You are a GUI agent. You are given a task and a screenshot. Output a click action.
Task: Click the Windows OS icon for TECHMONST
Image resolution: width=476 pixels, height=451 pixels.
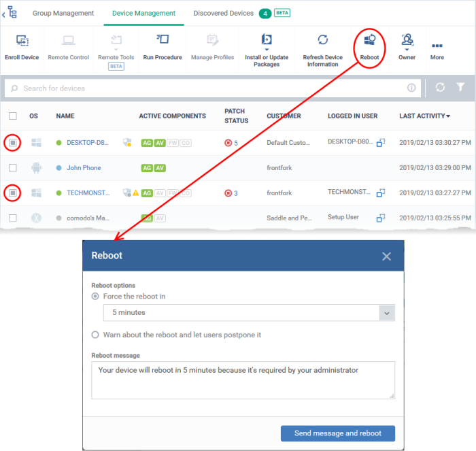(x=37, y=193)
